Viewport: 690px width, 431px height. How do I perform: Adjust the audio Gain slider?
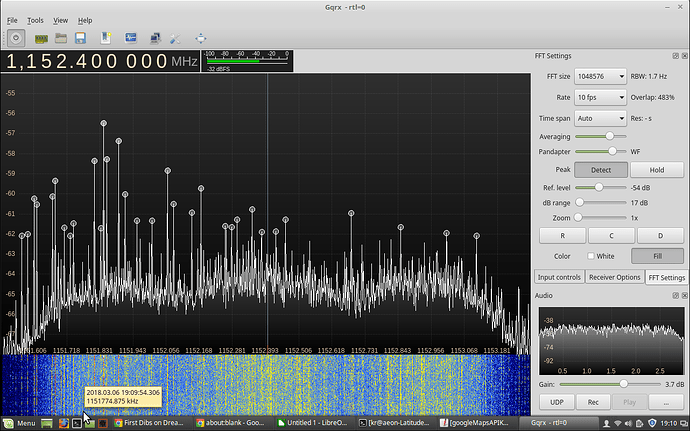610,384
